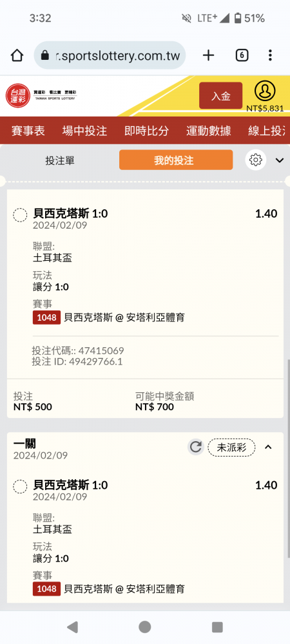
Task: Tap the Chrome home icon
Action: [x=17, y=55]
